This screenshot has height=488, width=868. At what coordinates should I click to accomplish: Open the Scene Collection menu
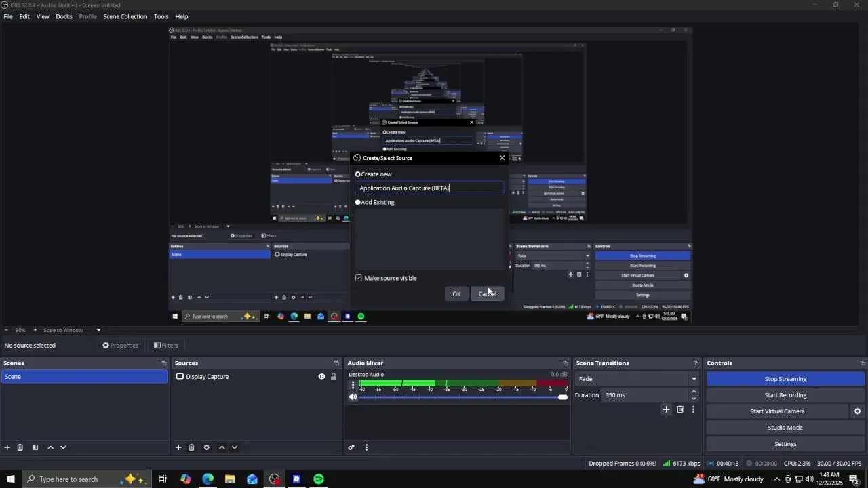[125, 16]
